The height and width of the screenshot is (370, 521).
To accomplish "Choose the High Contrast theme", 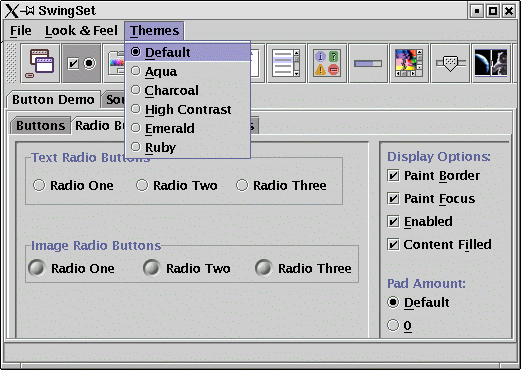I will click(188, 109).
